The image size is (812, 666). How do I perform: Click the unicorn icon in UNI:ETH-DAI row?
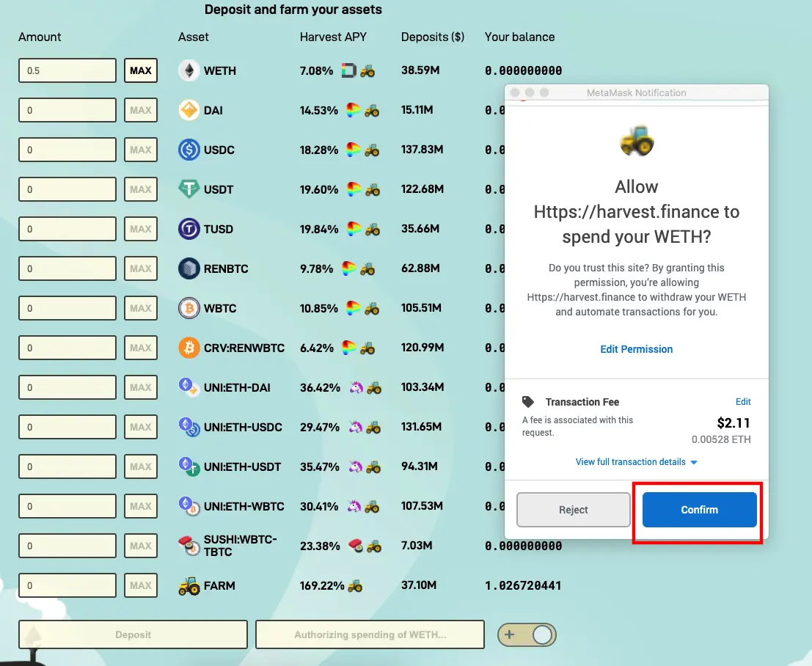[356, 387]
